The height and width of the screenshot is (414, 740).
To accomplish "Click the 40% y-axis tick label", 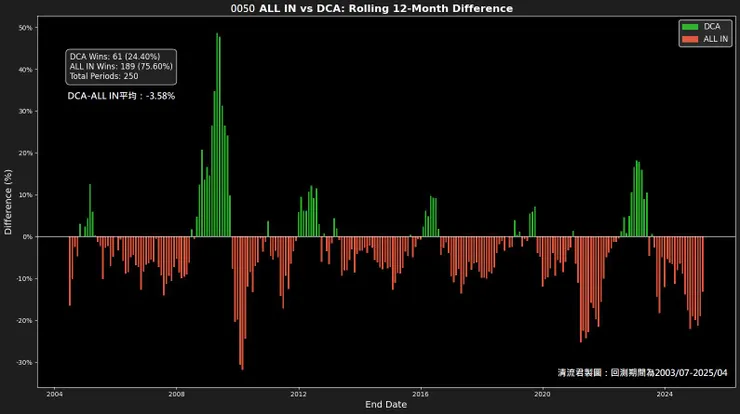I will (x=26, y=70).
